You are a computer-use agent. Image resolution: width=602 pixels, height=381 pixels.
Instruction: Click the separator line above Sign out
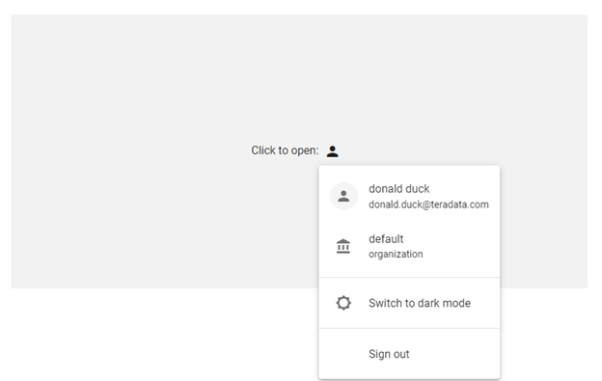coord(409,328)
